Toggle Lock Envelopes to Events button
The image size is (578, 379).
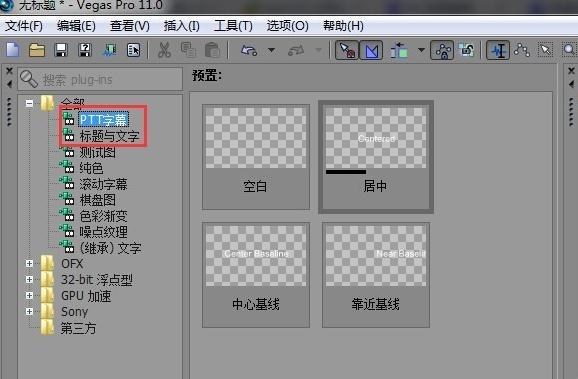pos(442,50)
